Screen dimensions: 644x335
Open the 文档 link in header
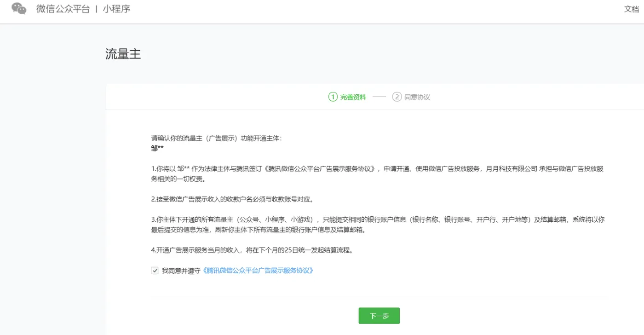click(x=631, y=9)
